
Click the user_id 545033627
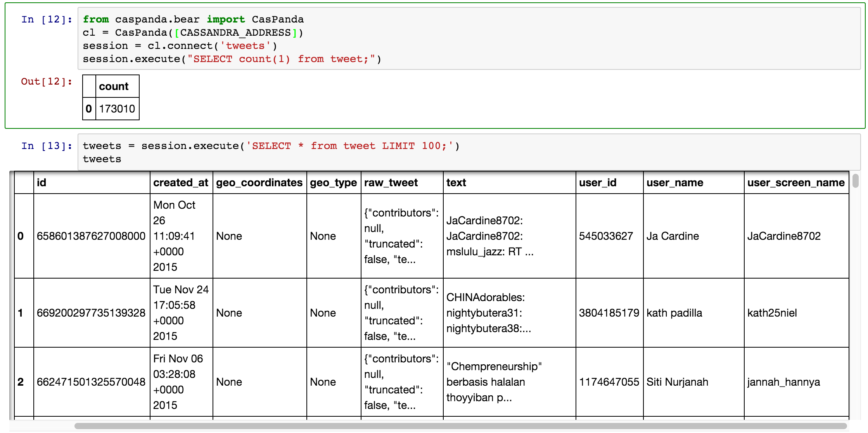pyautogui.click(x=606, y=236)
